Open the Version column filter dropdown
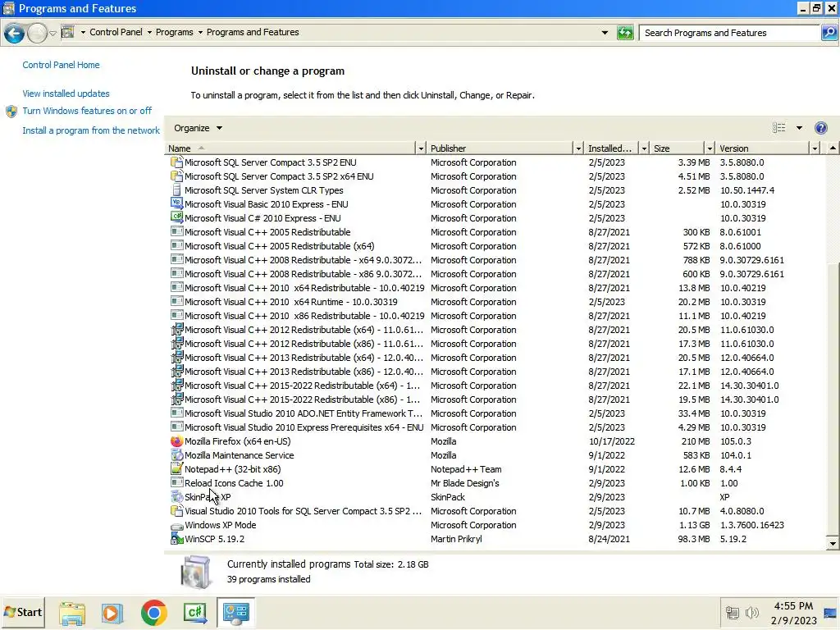Screen dimensions: 840x630 click(x=815, y=148)
